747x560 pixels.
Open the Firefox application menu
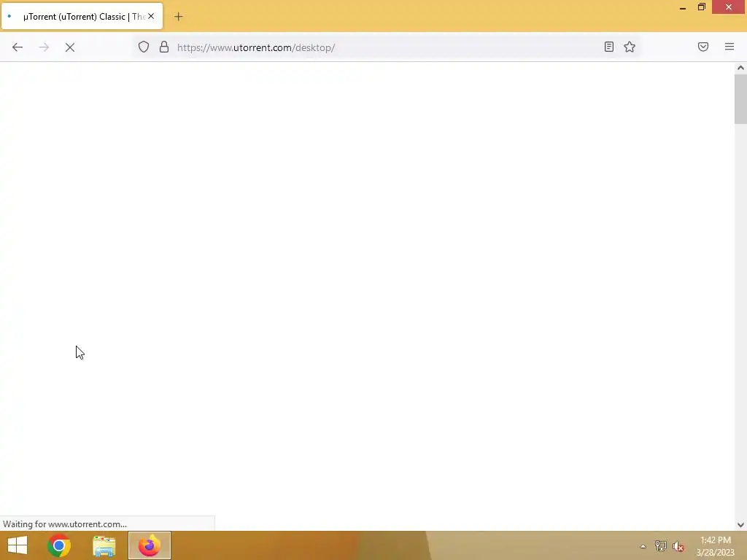729,47
